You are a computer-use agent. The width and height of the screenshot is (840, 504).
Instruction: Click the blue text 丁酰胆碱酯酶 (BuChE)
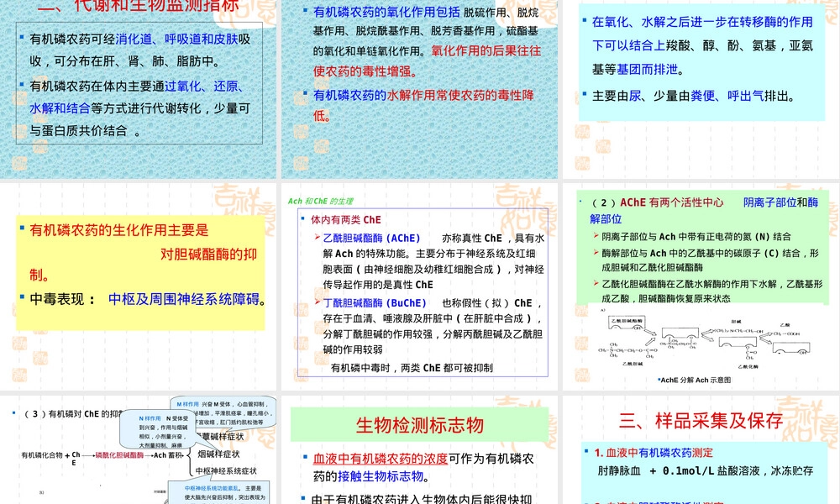pos(375,302)
